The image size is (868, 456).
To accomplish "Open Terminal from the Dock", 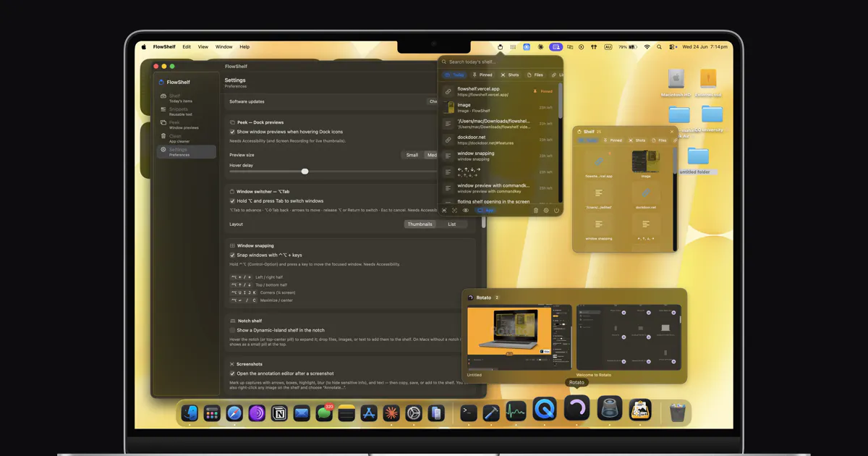I will click(x=469, y=413).
